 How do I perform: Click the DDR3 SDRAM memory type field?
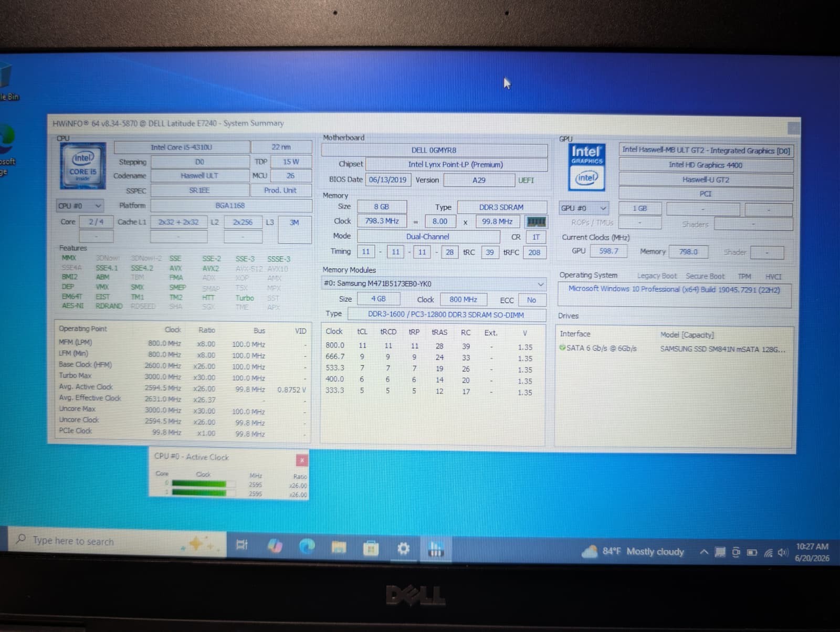tap(501, 207)
